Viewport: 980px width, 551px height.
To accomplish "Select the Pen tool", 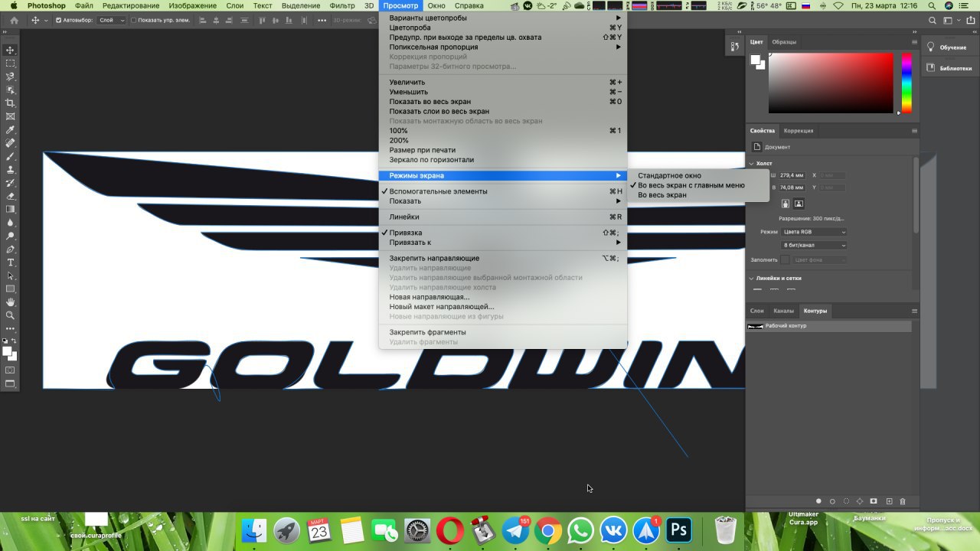I will pos(11,249).
